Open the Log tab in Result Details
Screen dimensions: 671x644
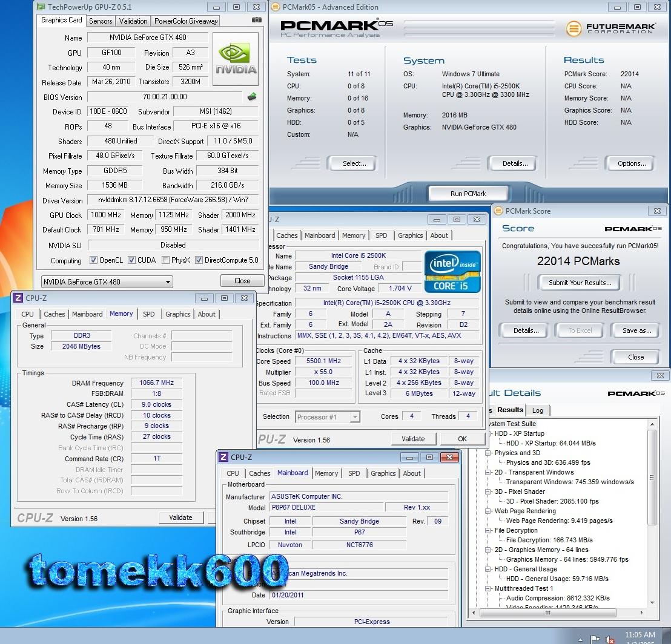point(538,410)
